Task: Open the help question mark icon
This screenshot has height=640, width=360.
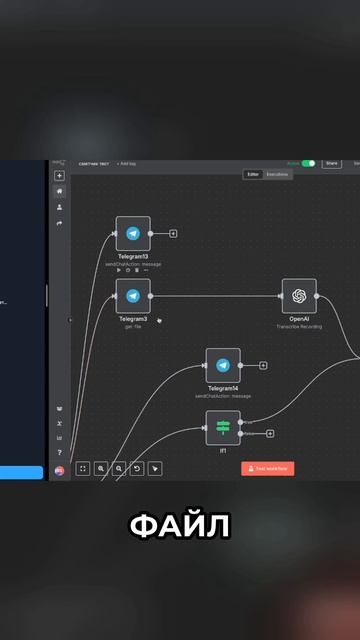Action: tap(60, 452)
